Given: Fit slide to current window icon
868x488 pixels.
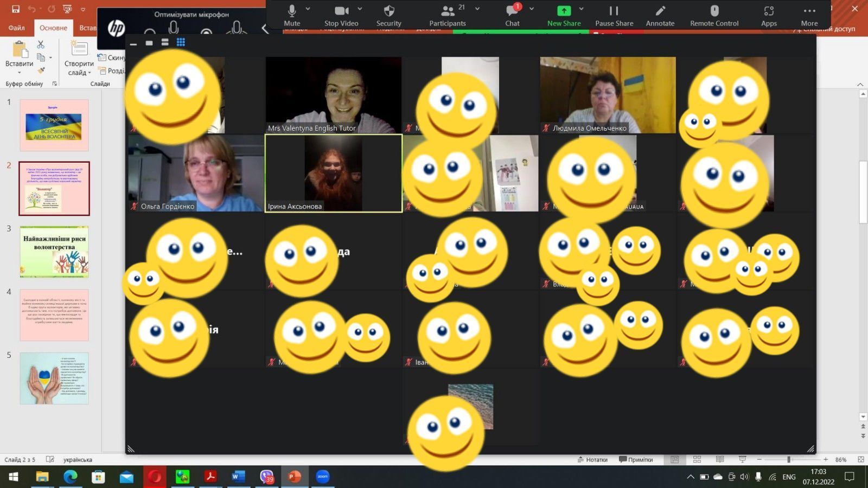Looking at the screenshot, I should click(x=860, y=460).
